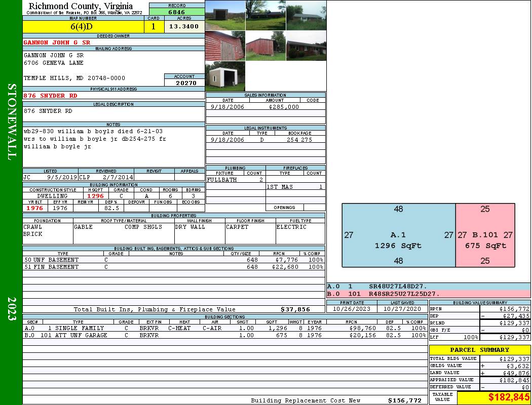Select the record number 6846 field
The image size is (532, 405).
(177, 12)
